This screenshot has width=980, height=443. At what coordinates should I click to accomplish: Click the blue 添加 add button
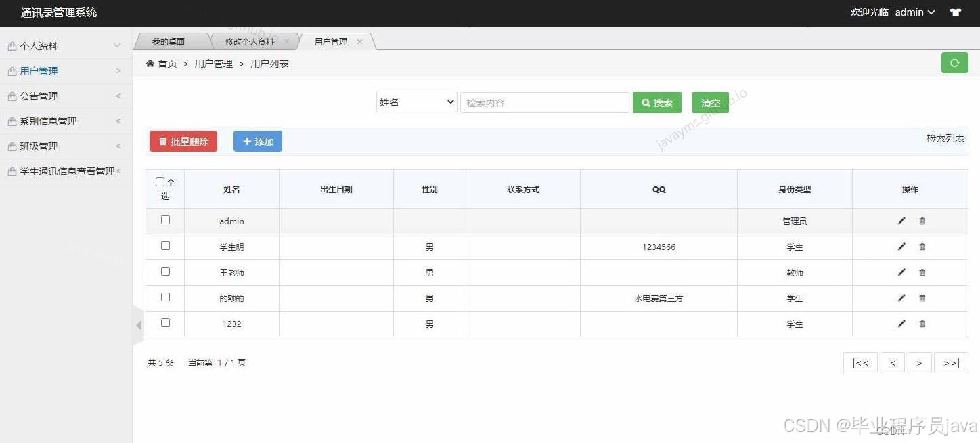tap(258, 141)
